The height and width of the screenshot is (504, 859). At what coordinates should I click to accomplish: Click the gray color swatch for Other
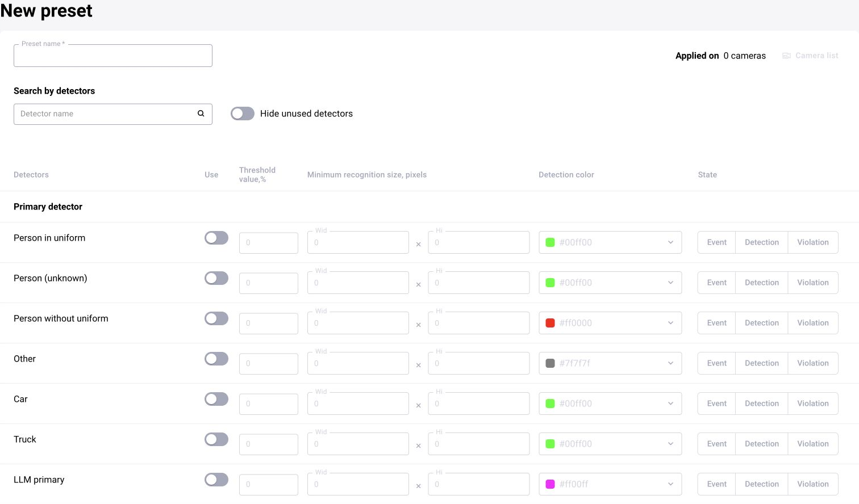pos(550,363)
